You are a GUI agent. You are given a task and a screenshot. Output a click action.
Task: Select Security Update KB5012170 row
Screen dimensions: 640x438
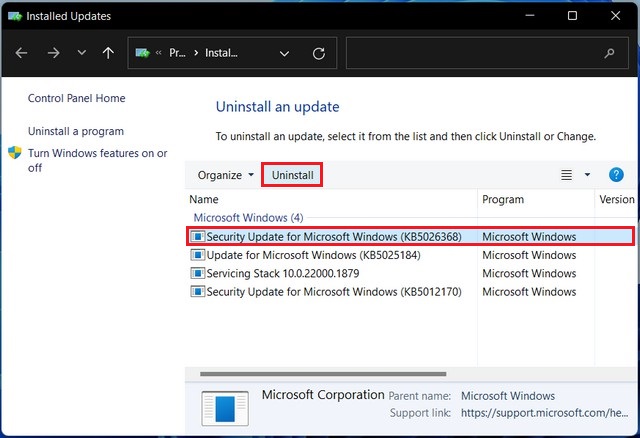coord(334,292)
